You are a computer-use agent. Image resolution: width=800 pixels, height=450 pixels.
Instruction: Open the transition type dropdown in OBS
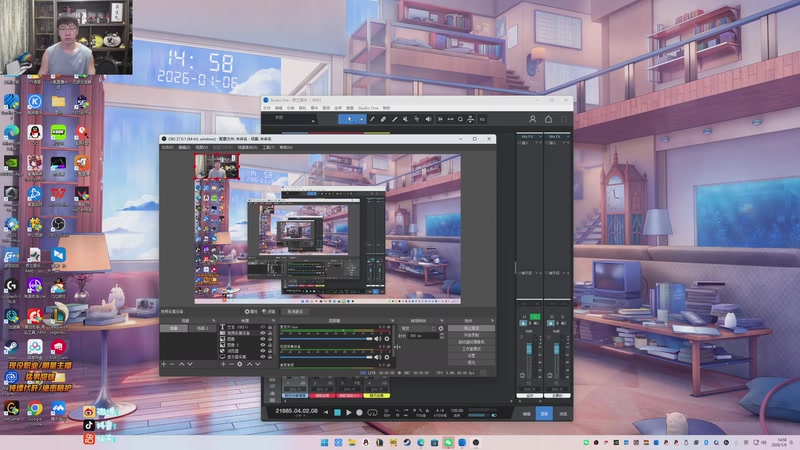click(417, 329)
